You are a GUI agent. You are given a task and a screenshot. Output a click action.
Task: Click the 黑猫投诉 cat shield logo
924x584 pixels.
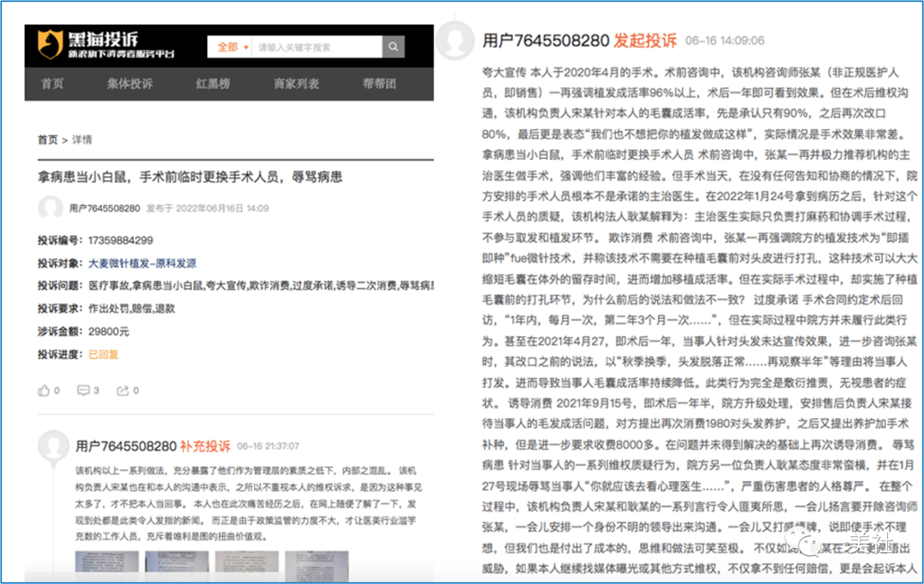(50, 44)
